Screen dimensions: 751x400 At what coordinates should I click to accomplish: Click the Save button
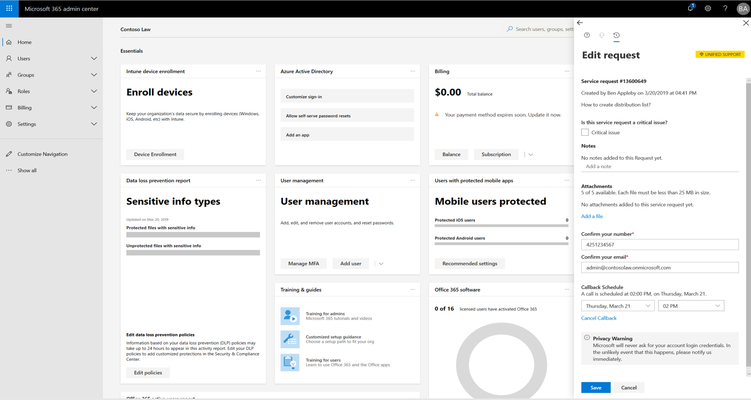[596, 388]
